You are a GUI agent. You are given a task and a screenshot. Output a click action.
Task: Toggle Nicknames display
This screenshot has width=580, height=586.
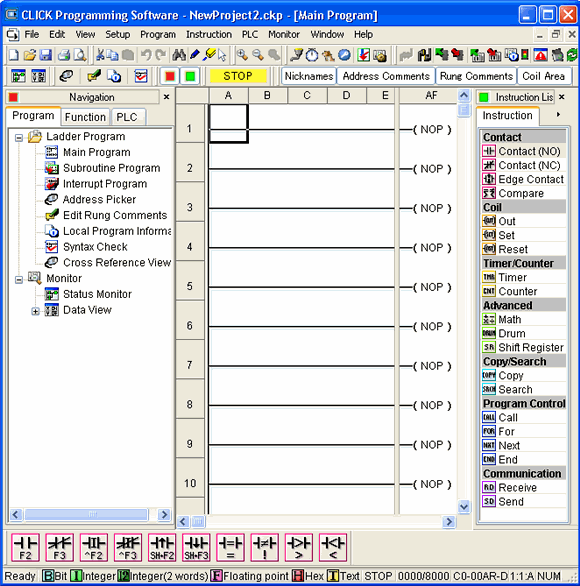309,76
